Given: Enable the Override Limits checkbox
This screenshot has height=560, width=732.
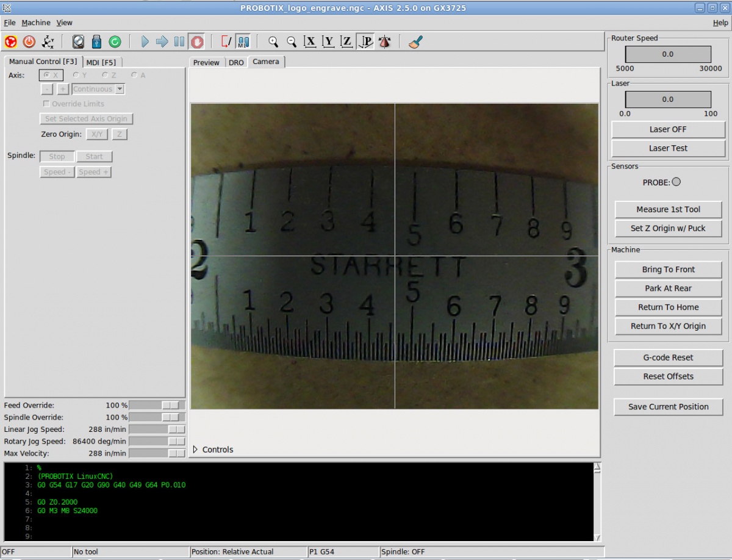Looking at the screenshot, I should (46, 104).
